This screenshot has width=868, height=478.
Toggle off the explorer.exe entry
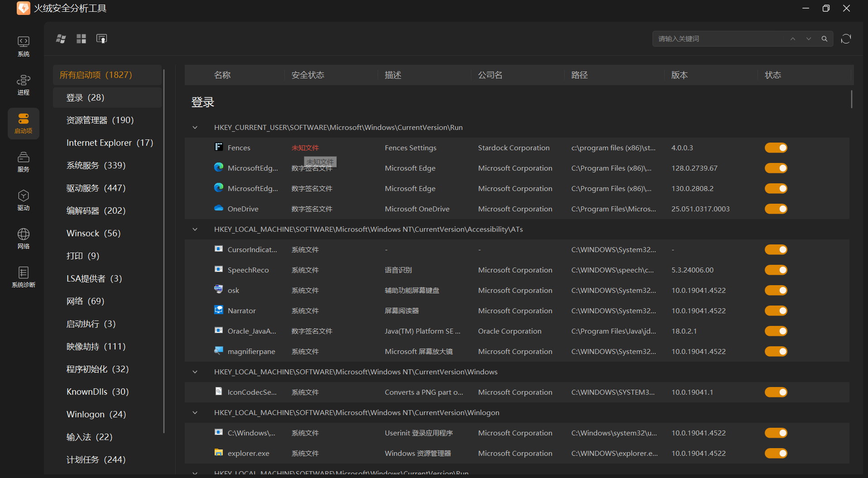tap(776, 454)
